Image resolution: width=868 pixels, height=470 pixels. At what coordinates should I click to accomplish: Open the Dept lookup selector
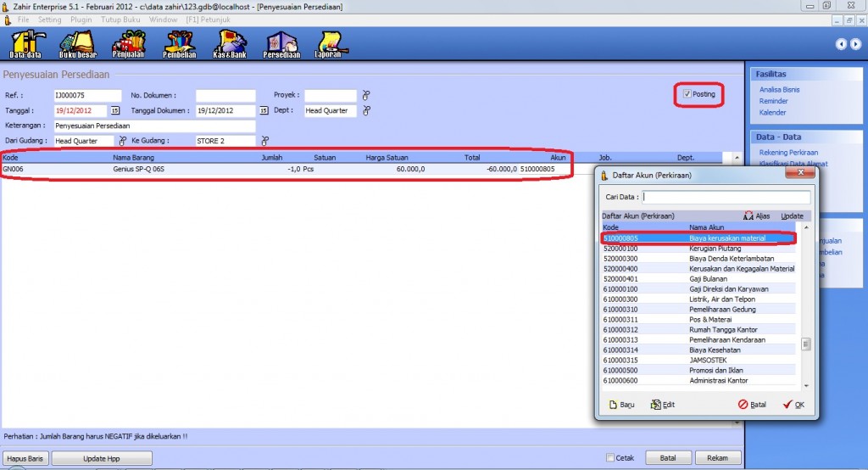click(366, 110)
